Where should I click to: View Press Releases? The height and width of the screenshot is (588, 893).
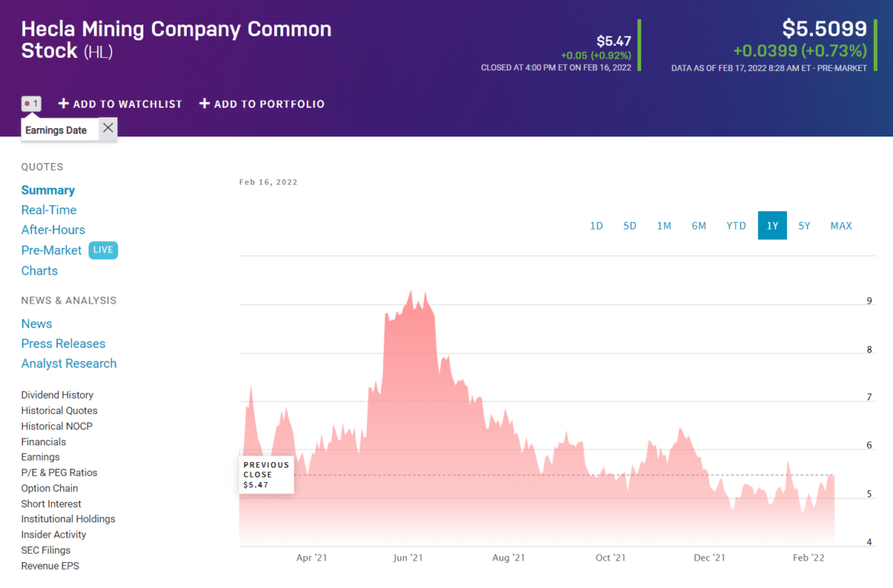63,343
